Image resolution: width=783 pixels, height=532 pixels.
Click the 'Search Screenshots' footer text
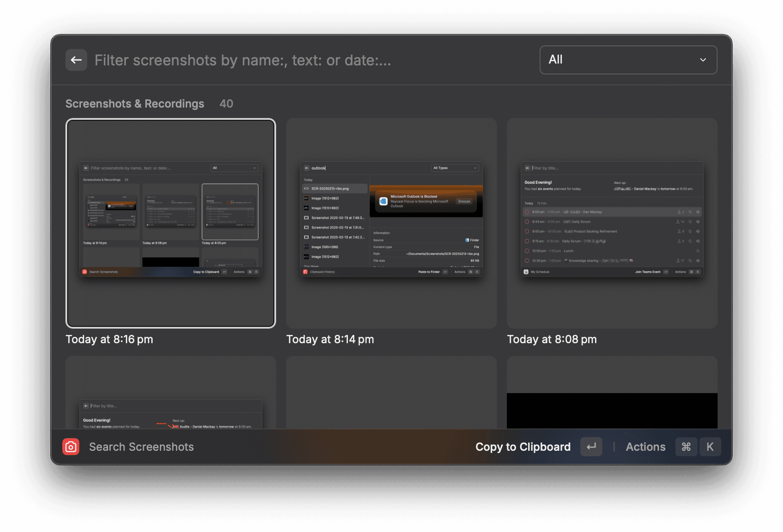coord(141,447)
